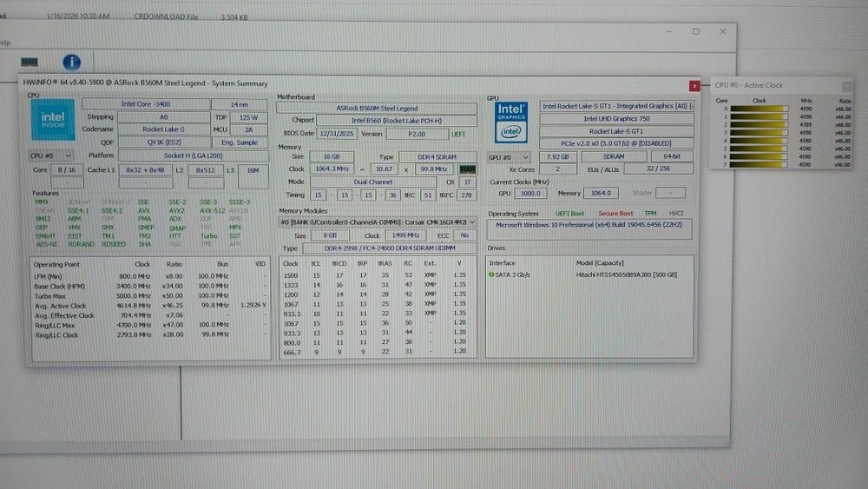Open the blue info icon in toolbar
868x489 pixels.
71,62
